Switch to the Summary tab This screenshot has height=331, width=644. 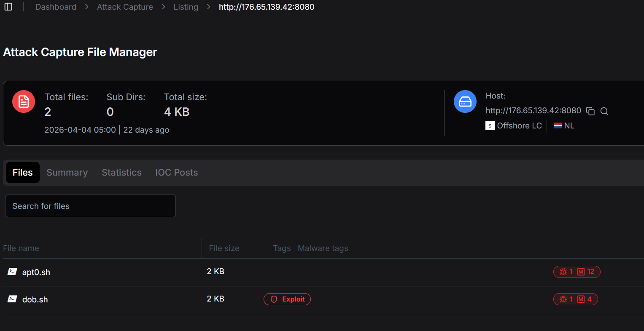[67, 173]
